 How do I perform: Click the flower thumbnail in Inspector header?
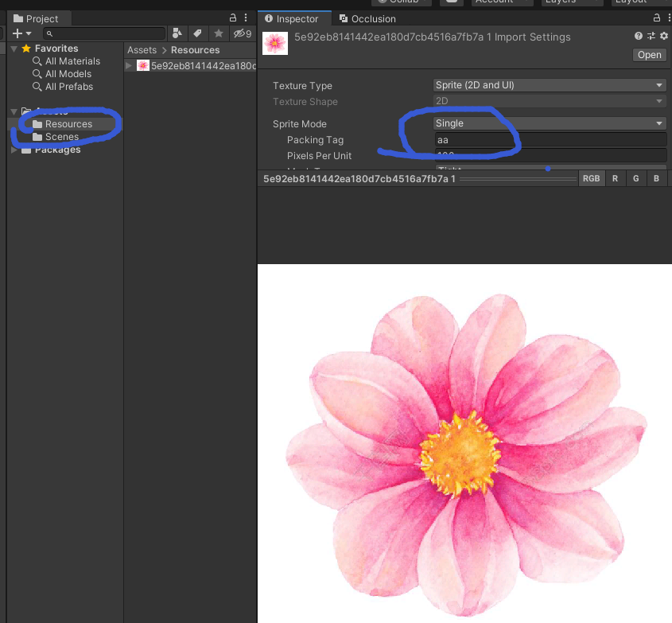tap(275, 43)
